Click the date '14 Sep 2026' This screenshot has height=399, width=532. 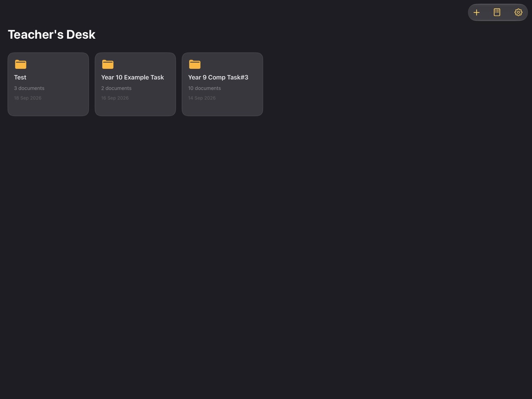click(x=202, y=98)
